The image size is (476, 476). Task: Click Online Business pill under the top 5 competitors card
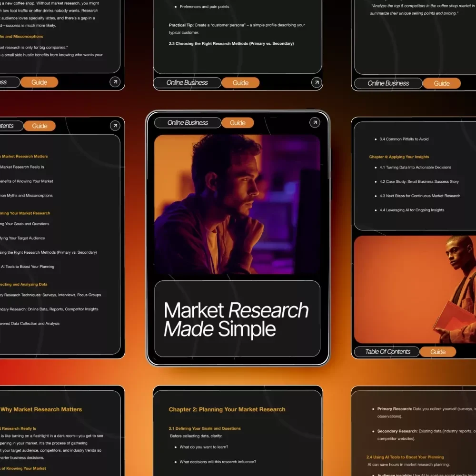click(x=388, y=83)
